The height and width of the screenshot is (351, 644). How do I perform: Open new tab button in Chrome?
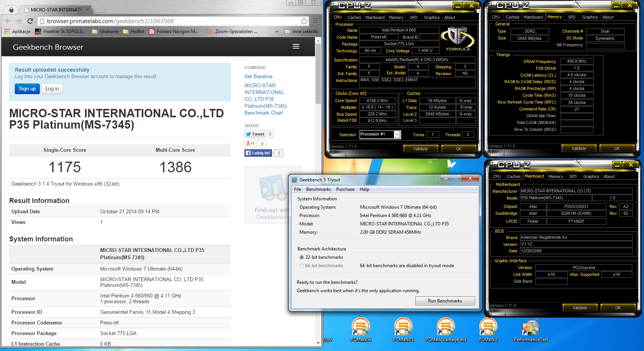100,10
